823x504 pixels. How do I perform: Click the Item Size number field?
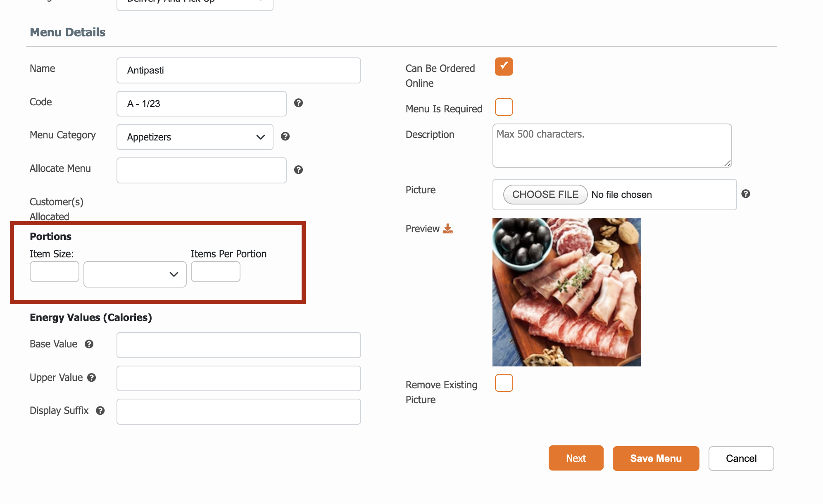(x=55, y=272)
